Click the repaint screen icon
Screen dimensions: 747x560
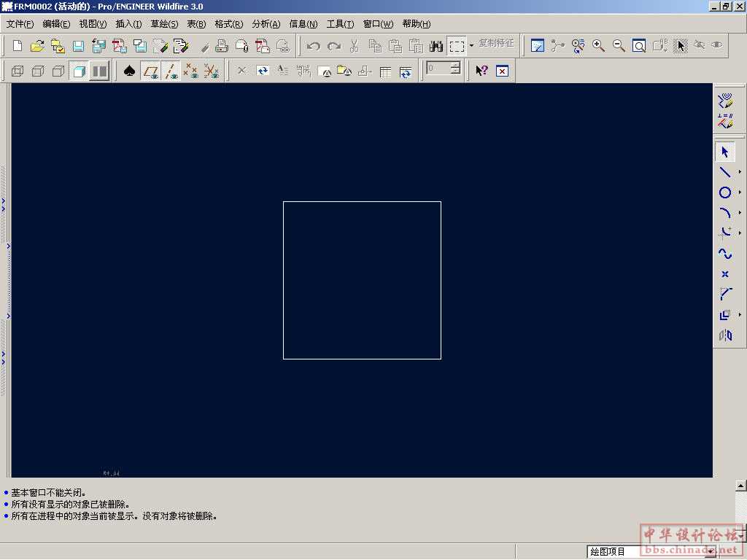tap(538, 46)
